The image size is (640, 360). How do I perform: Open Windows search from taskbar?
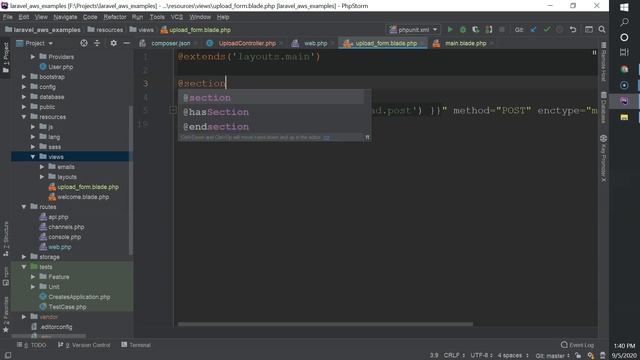(x=624, y=22)
